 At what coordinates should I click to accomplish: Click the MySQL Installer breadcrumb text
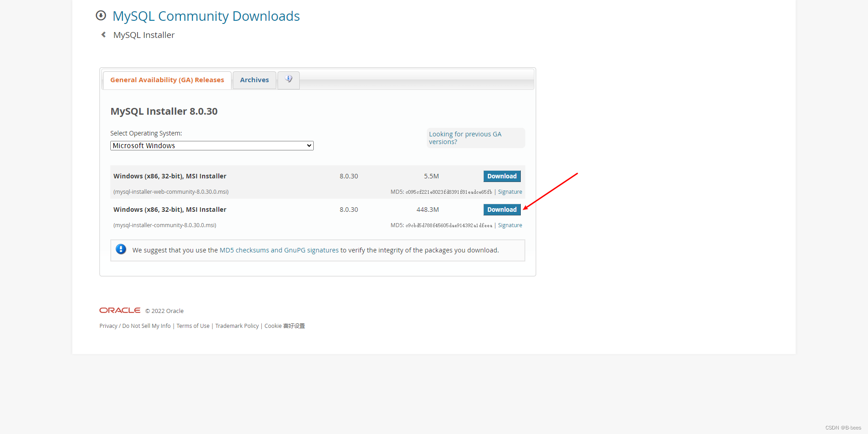tap(144, 35)
